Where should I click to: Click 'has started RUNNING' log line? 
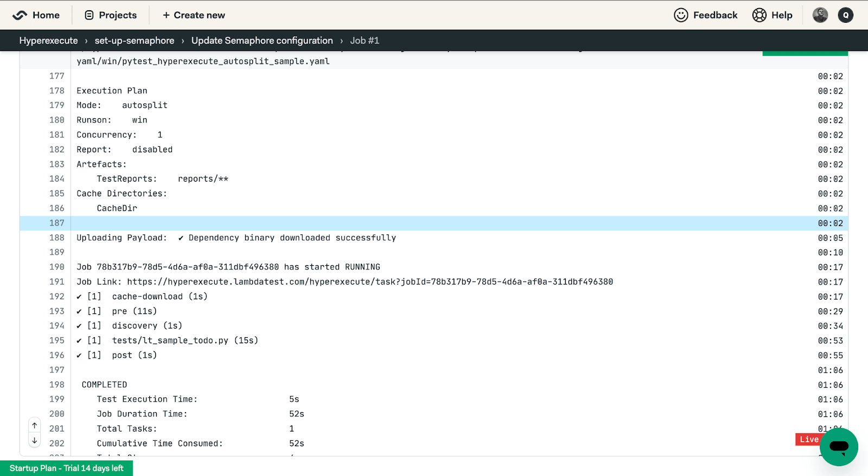[x=228, y=267]
